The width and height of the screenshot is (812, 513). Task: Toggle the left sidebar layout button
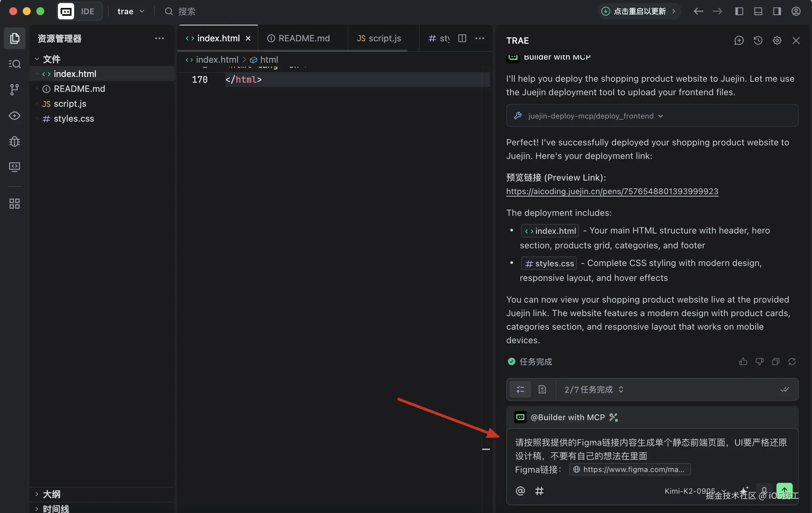pyautogui.click(x=739, y=12)
